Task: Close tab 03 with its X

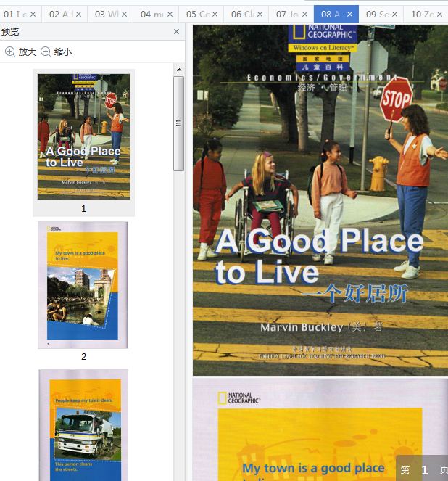Action: tap(124, 14)
